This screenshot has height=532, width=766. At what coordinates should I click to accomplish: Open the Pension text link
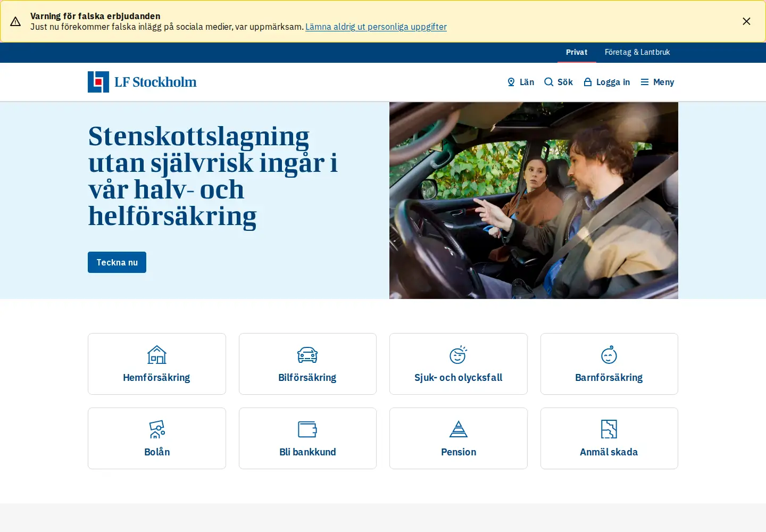459,452
